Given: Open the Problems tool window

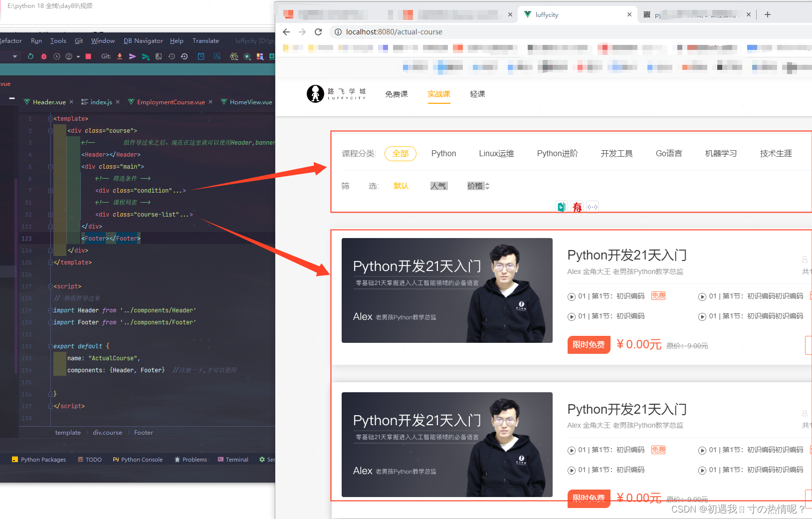Looking at the screenshot, I should (x=191, y=460).
